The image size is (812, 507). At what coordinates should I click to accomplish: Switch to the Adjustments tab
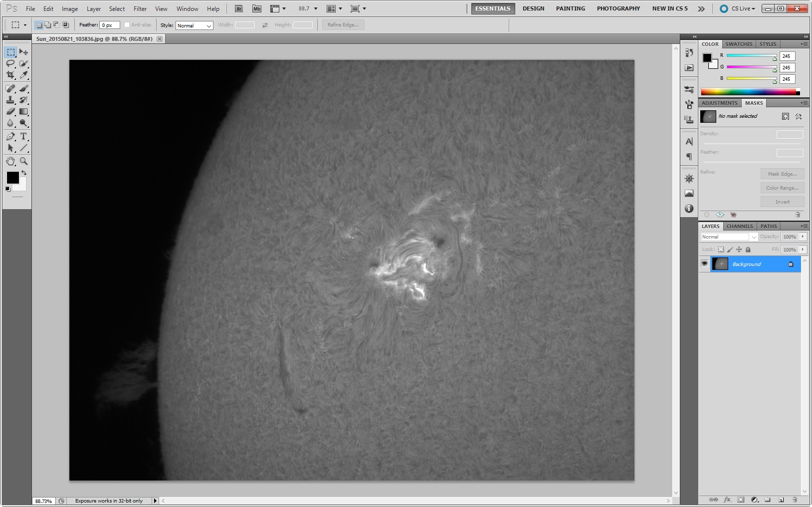coord(720,103)
